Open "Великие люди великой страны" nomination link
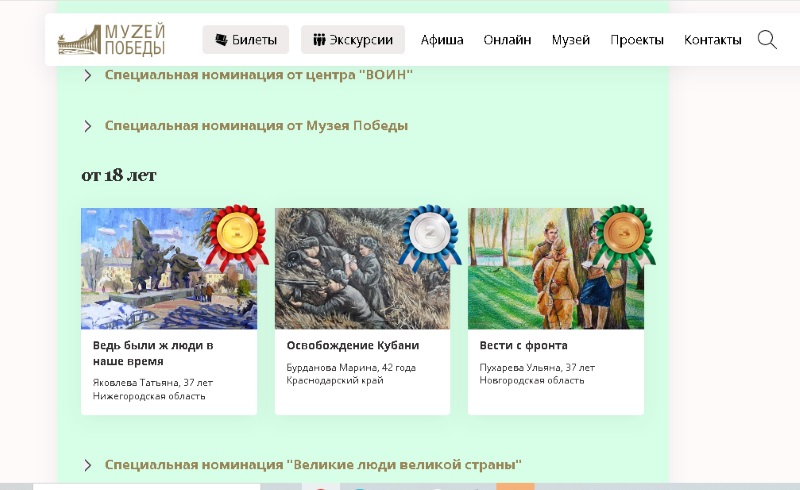 coord(313,465)
